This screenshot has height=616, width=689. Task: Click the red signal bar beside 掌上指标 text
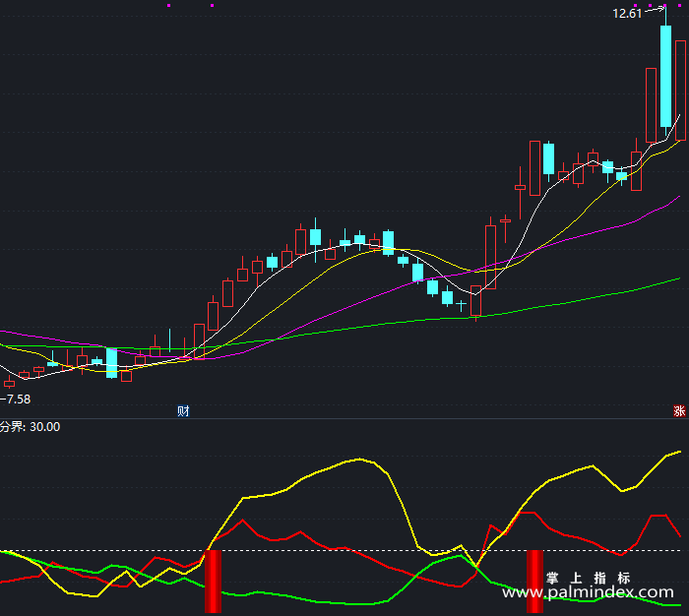pos(534,582)
